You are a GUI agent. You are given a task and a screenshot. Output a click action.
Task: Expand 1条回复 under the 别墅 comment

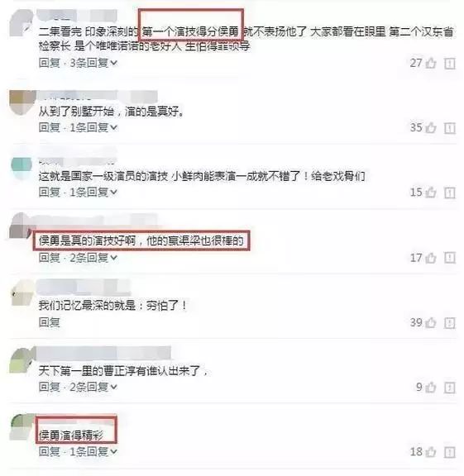tap(93, 127)
